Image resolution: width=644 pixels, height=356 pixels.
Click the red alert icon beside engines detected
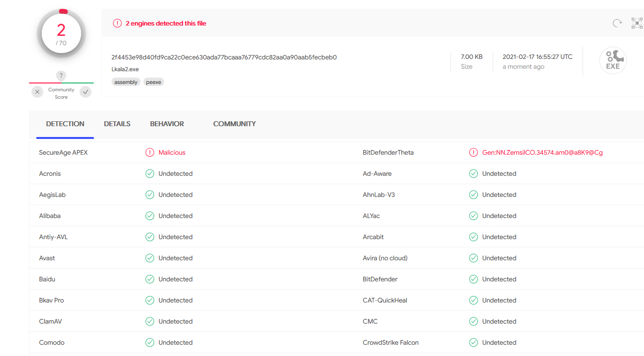tap(117, 23)
